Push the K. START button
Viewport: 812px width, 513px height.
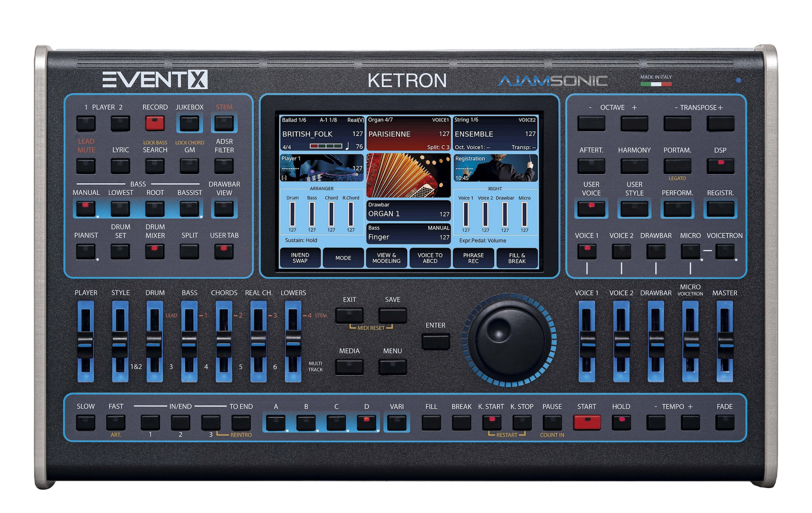[x=492, y=423]
